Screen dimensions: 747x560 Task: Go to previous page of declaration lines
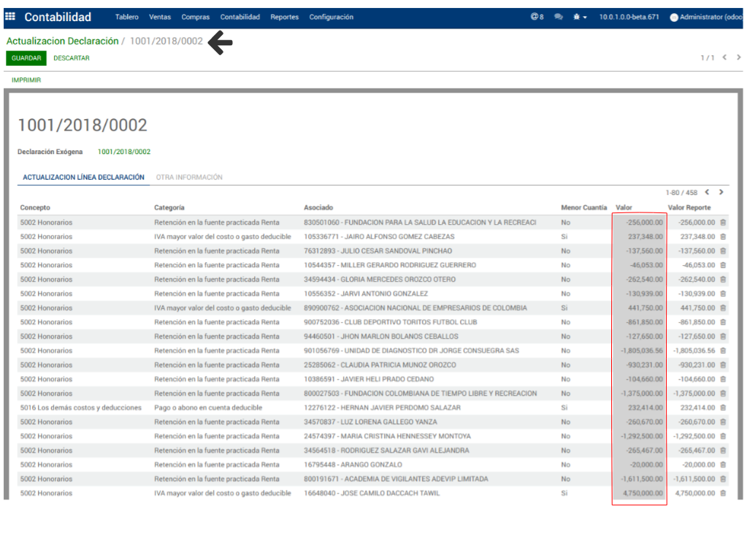click(707, 193)
